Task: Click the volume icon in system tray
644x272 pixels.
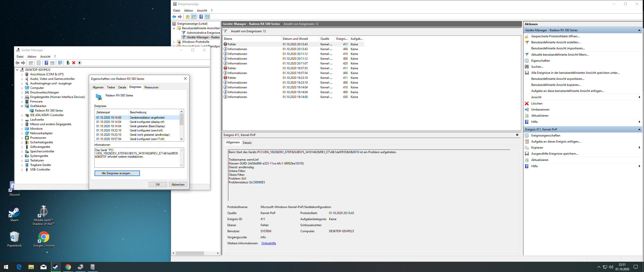Action: pyautogui.click(x=611, y=267)
